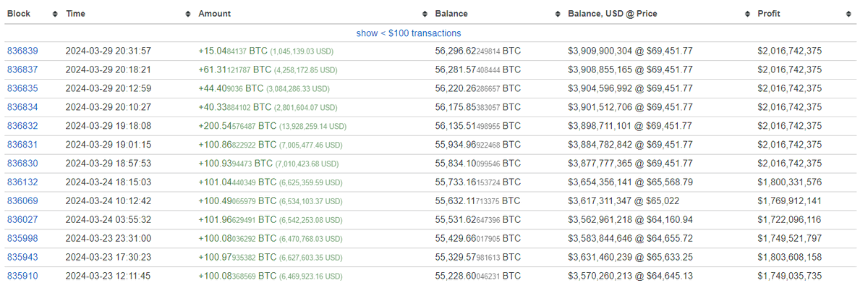The width and height of the screenshot is (868, 283).
Task: Click the profit value $1,749,521,797
Action: (x=790, y=238)
